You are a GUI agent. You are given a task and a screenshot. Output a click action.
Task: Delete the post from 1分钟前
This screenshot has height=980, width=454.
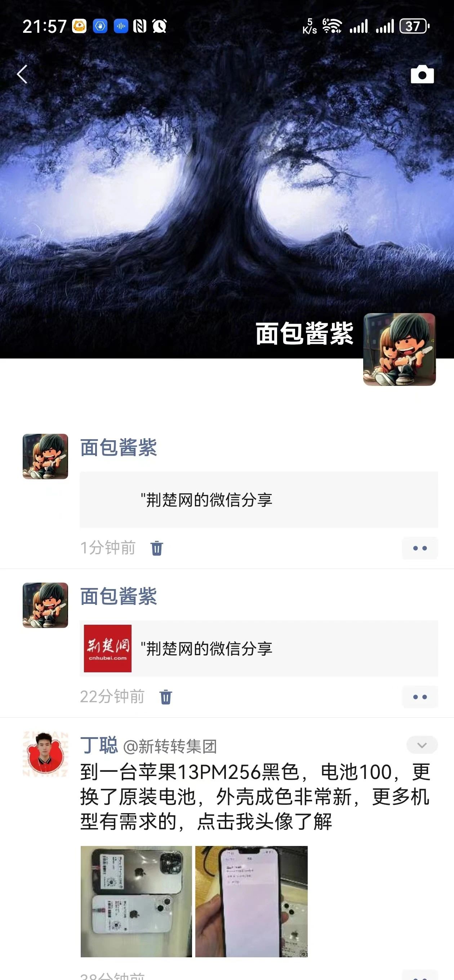pos(156,548)
